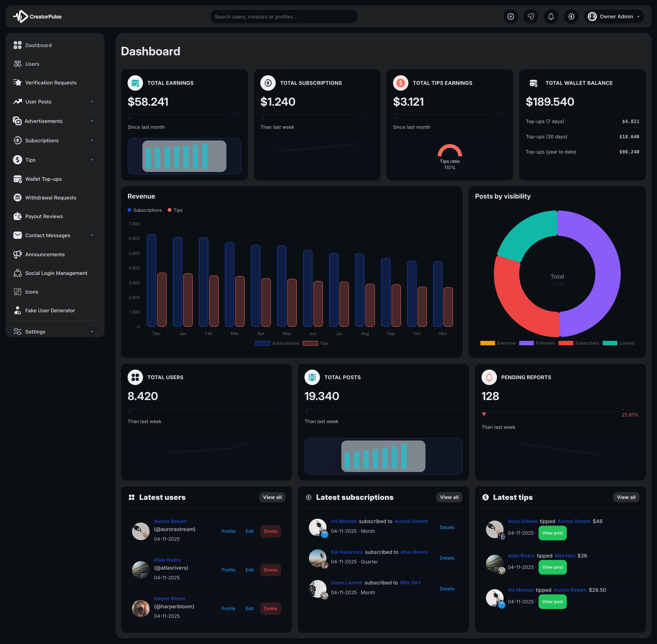
Task: Go to Withdrawal Requests page
Action: 51,198
